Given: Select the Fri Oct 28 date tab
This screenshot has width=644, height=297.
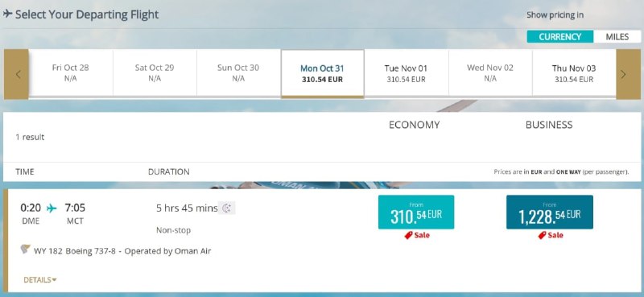Looking at the screenshot, I should click(x=71, y=73).
